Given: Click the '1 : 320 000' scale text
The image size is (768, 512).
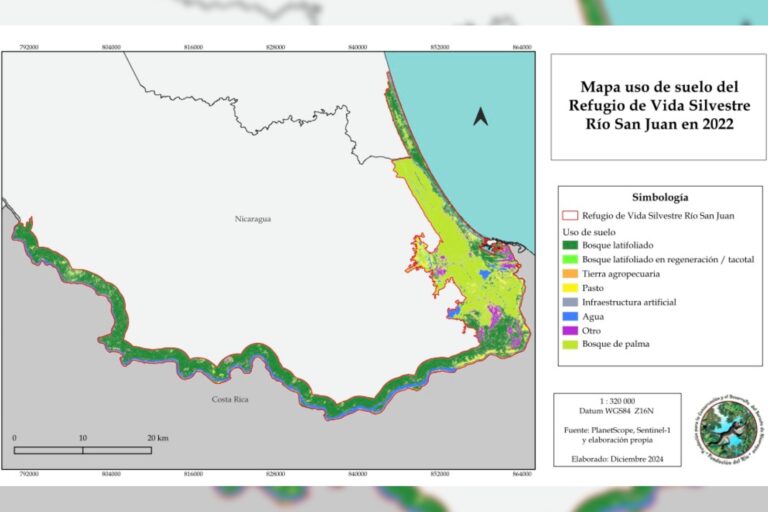Looking at the screenshot, I should [x=617, y=401].
